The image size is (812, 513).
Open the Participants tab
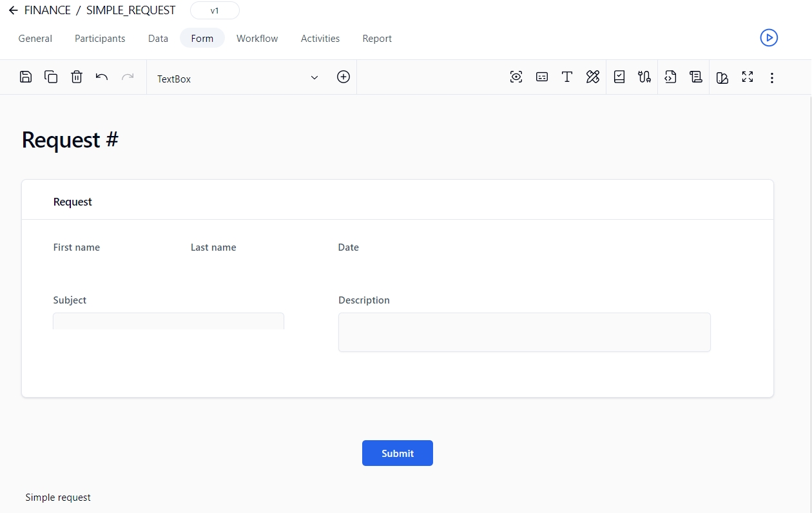pos(100,39)
